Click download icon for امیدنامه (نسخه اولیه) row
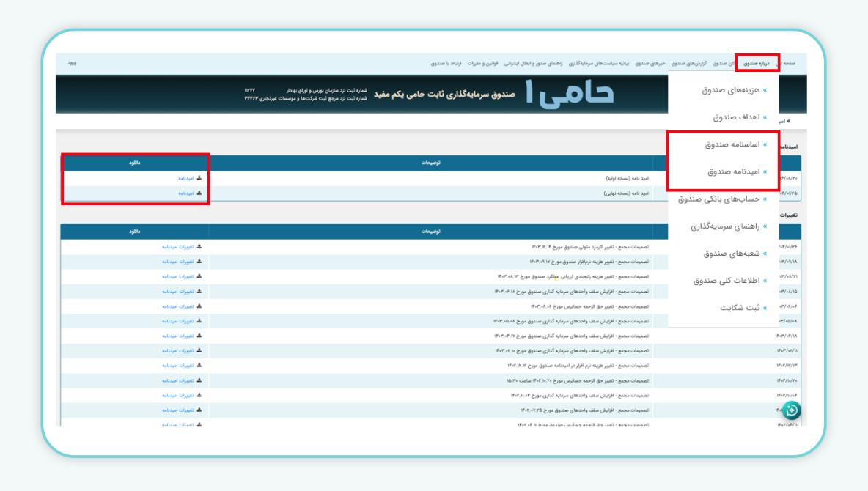Screen dimensions: 868x491 (199, 178)
